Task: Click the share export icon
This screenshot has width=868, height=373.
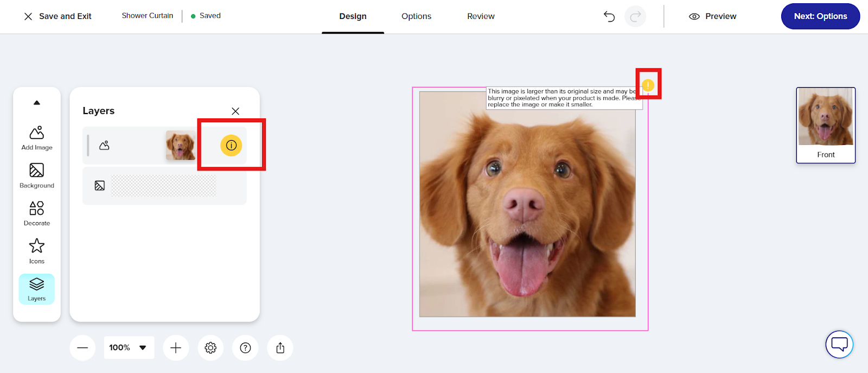Action: [x=280, y=348]
